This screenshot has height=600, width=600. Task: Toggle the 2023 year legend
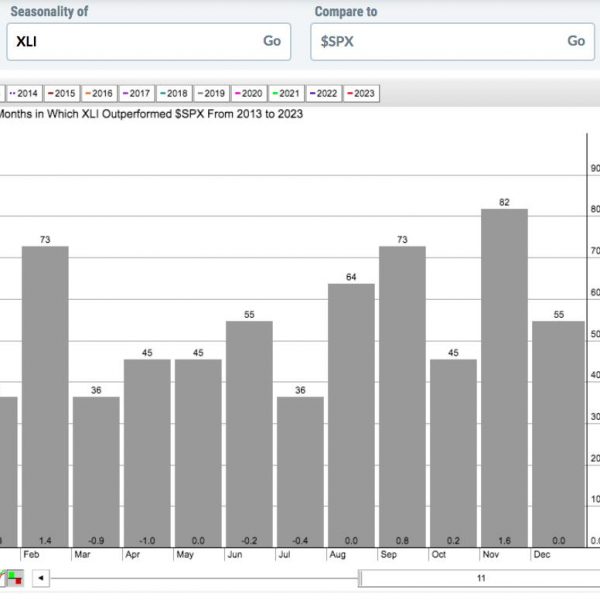pos(362,93)
